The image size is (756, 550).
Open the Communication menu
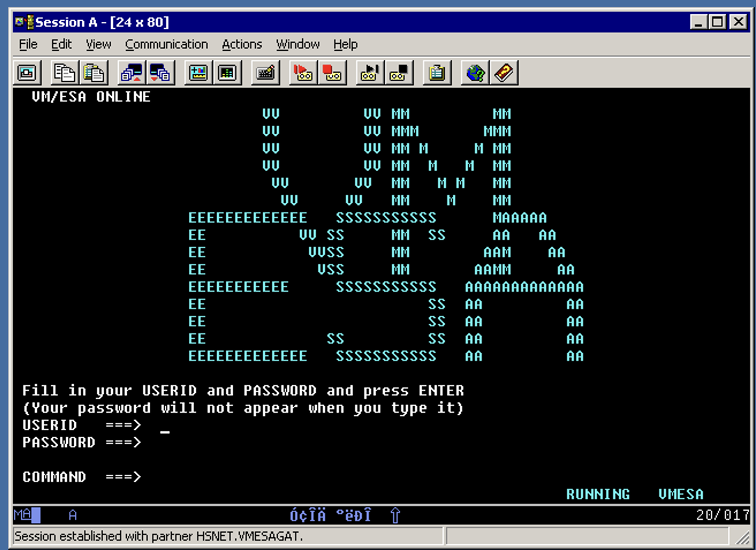point(167,44)
